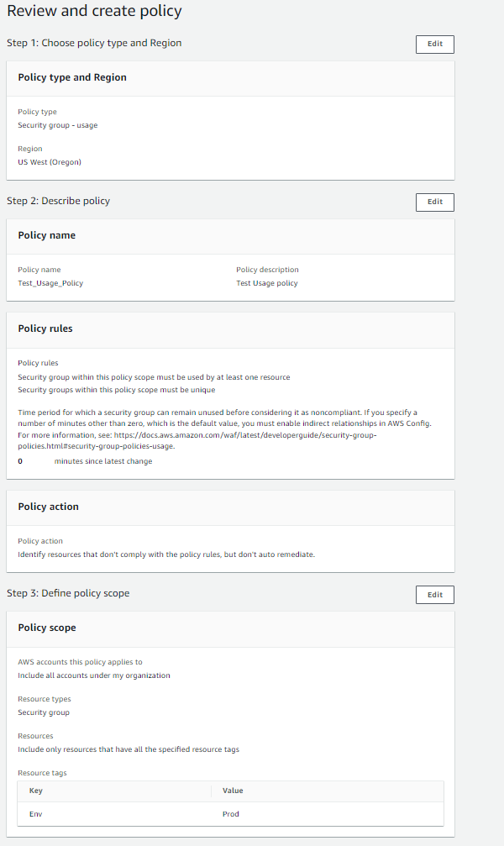
Task: Click Edit for Step 1 policy type
Action: tap(434, 44)
